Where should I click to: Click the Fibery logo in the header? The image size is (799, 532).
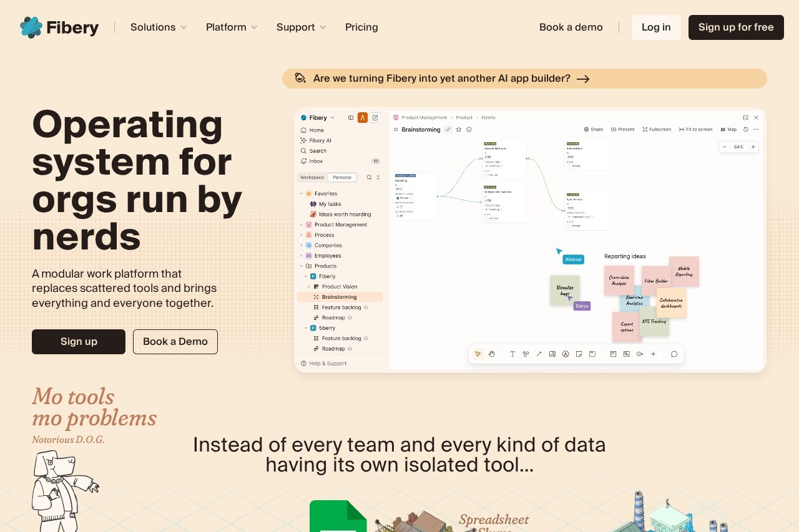[x=59, y=27]
